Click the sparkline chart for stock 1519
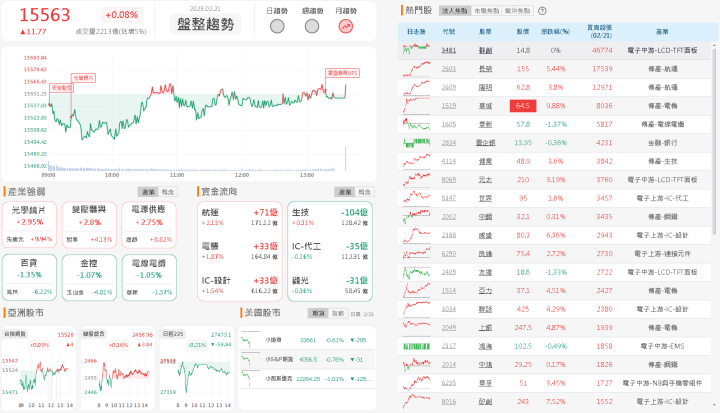The image size is (720, 413). tap(416, 105)
